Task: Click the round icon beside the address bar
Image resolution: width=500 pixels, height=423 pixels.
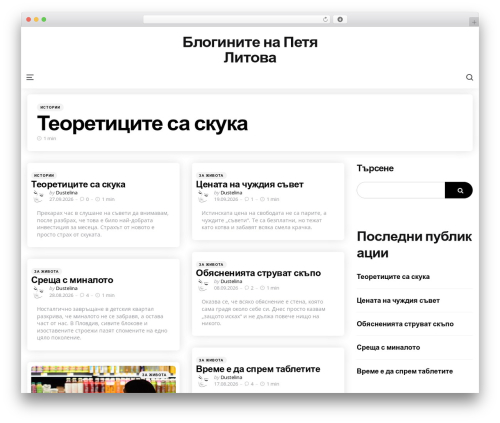Action: 340,19
